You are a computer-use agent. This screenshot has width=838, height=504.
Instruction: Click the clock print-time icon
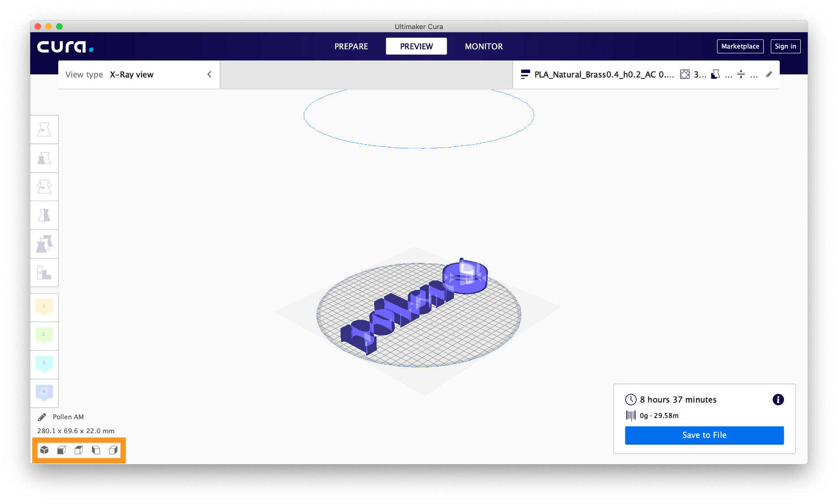point(631,400)
